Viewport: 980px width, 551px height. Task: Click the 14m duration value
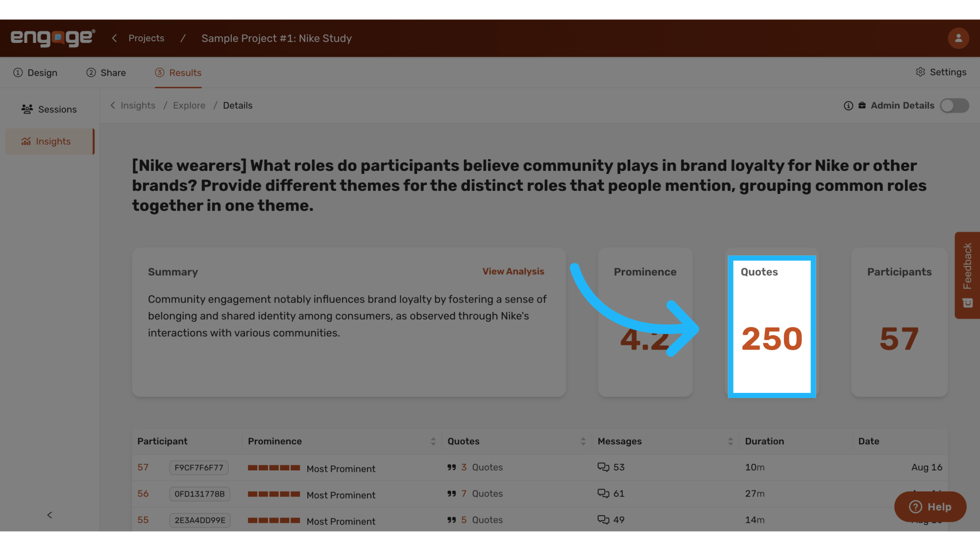click(755, 520)
